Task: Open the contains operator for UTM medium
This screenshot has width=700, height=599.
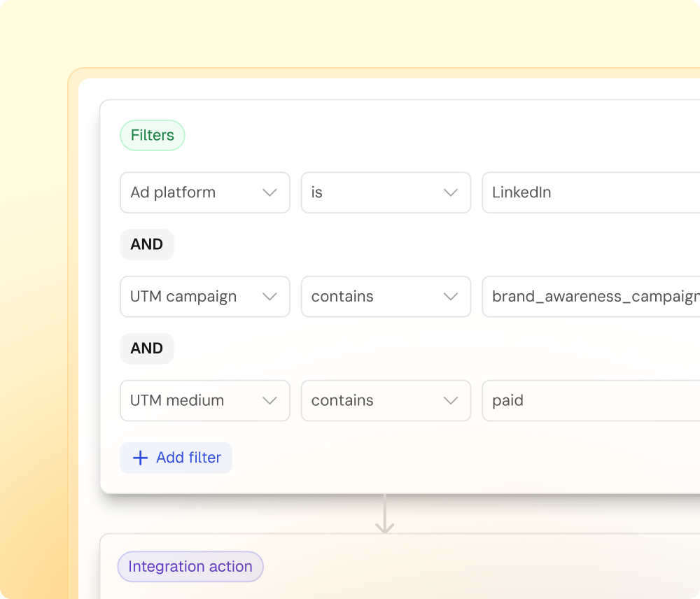Action: [x=386, y=400]
